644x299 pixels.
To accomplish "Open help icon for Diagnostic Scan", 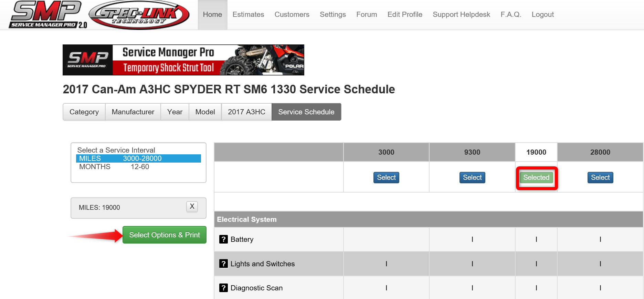I will (223, 288).
